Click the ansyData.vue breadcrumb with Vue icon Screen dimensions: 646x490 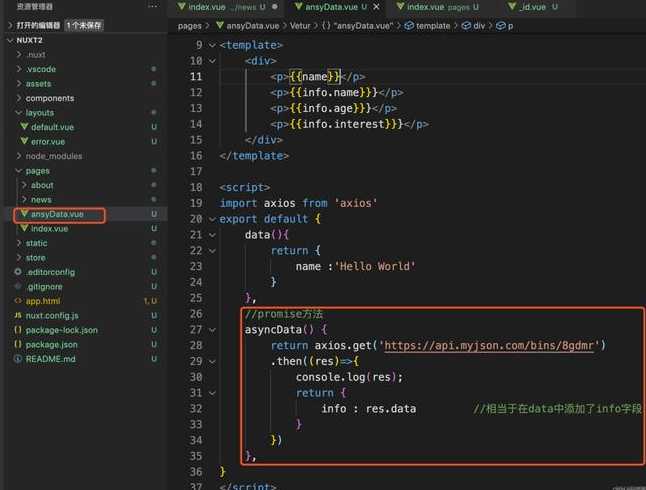(x=248, y=26)
